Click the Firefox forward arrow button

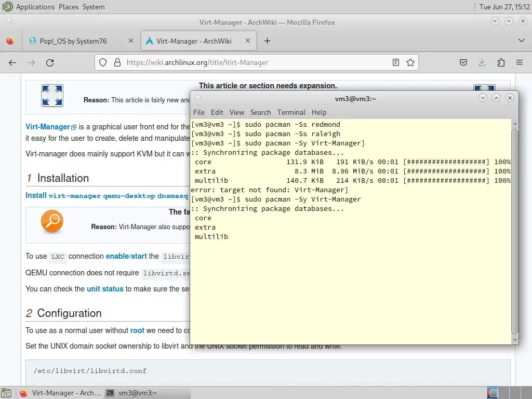click(x=31, y=62)
